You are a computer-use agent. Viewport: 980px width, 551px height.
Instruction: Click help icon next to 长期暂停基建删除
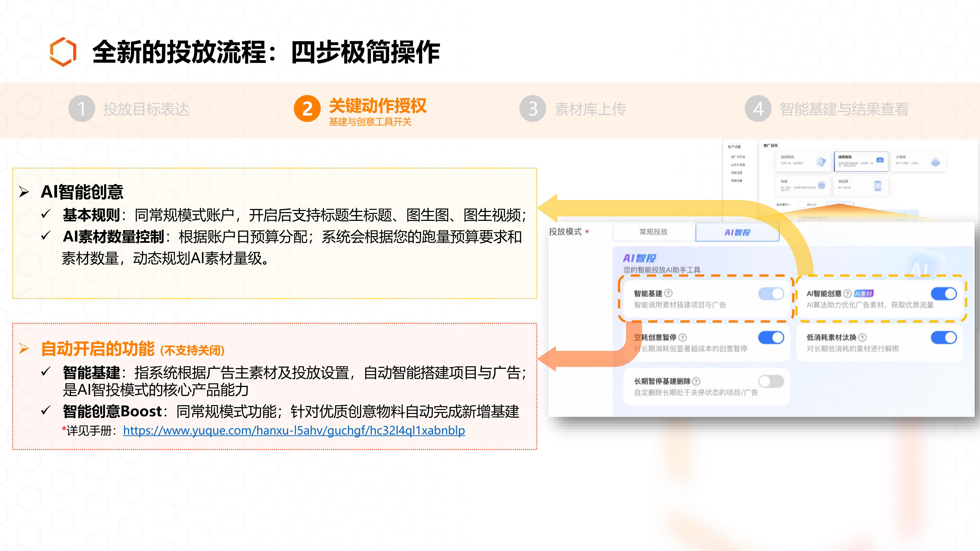pos(696,381)
